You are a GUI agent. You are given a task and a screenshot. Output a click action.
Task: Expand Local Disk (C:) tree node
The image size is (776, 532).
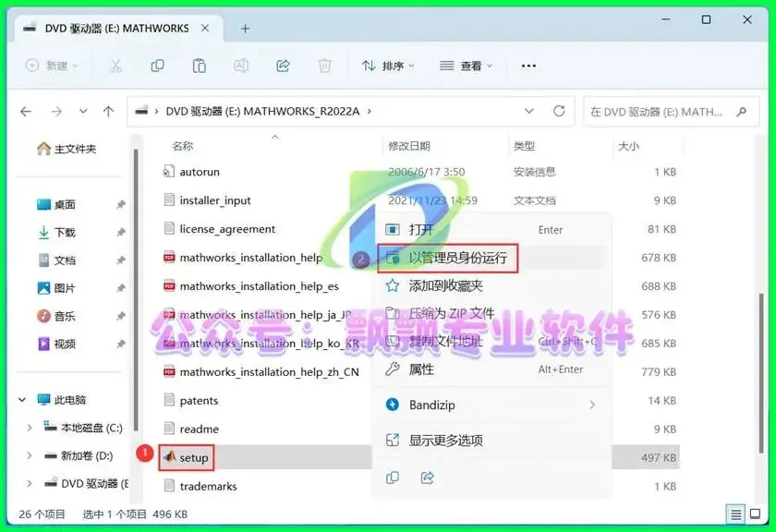30,428
